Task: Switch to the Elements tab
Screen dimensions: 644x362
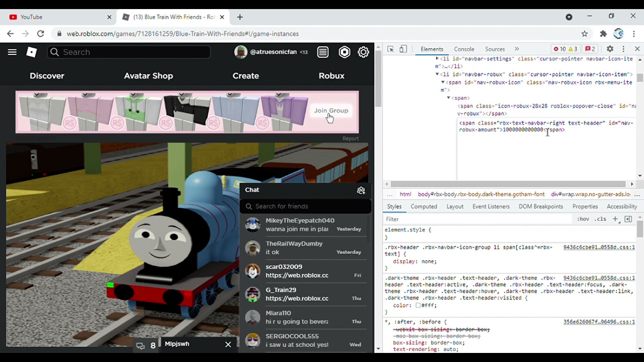Action: (432, 49)
